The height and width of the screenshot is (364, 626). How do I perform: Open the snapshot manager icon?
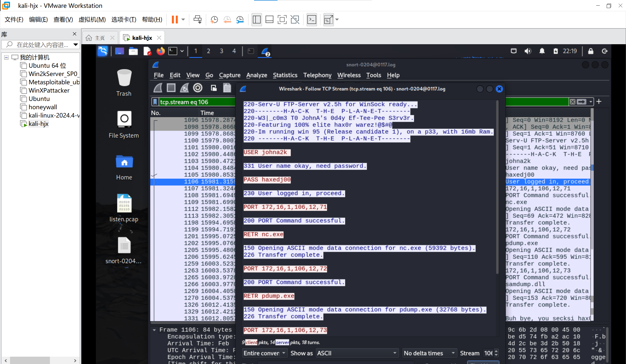[x=240, y=19]
